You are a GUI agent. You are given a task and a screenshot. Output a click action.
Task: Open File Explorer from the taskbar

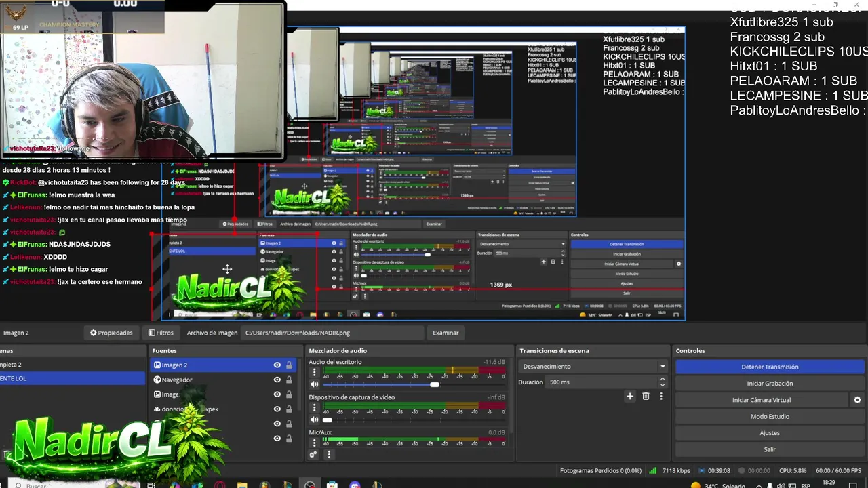(242, 485)
